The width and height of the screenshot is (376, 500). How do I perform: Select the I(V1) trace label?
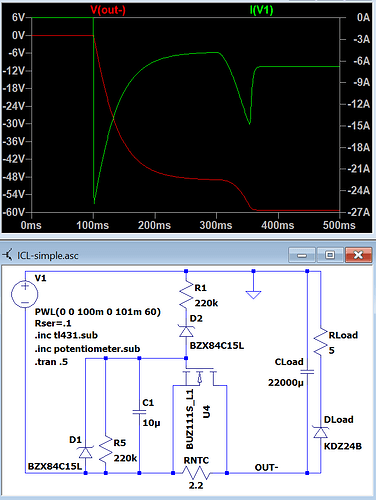coord(261,10)
